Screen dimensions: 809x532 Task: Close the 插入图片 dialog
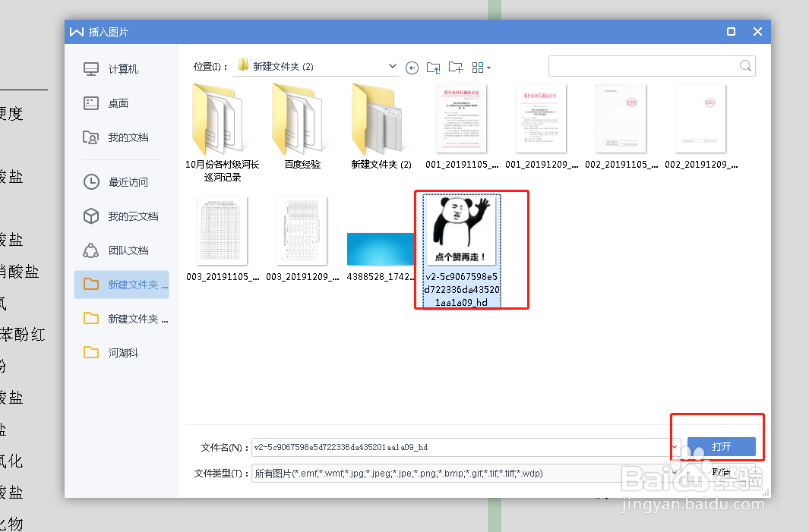tap(757, 31)
